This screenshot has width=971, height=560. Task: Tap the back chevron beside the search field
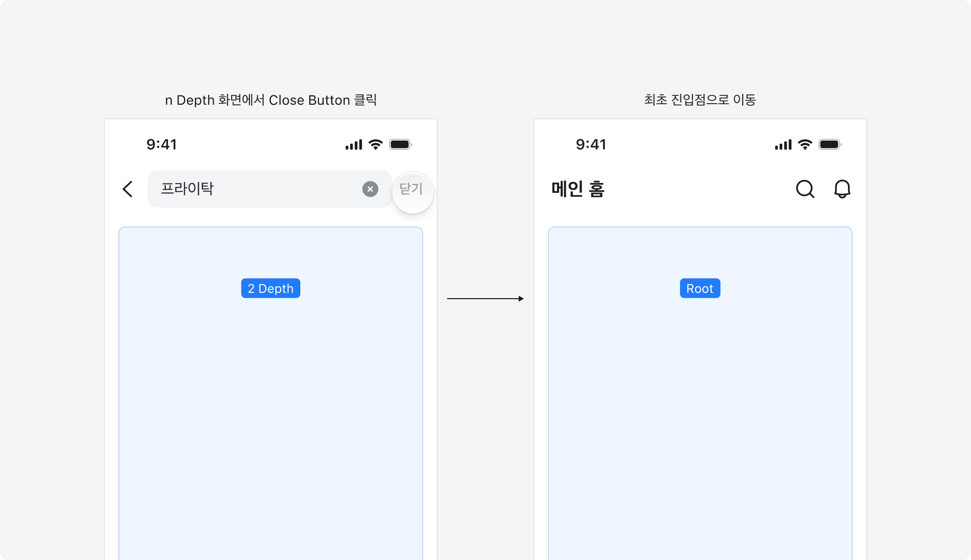[128, 189]
